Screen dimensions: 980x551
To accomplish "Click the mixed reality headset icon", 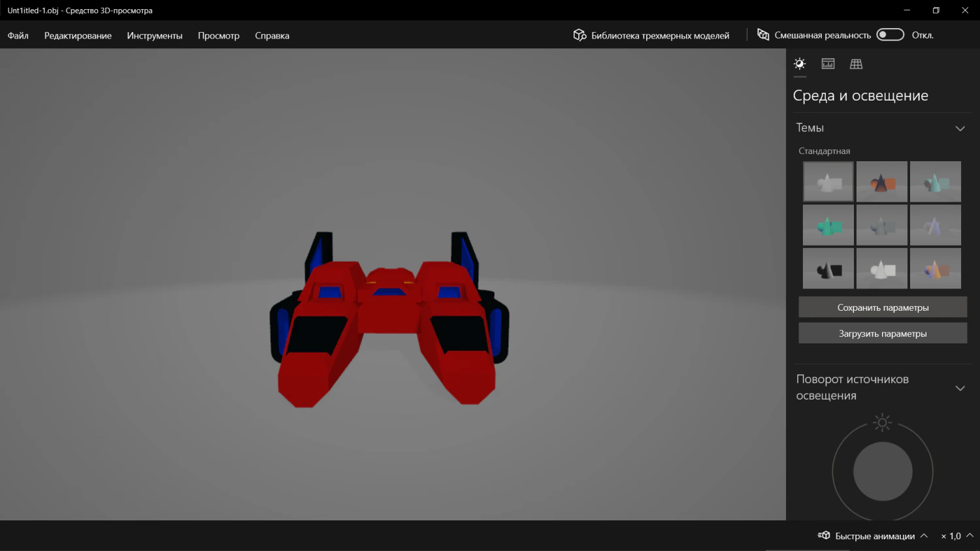I will pyautogui.click(x=762, y=35).
